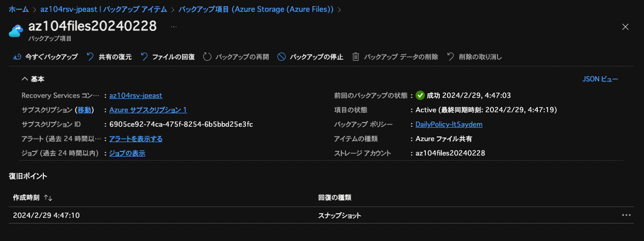This screenshot has width=644, height=241.
Task: Click the 復旧ポイント section heading
Action: click(28, 176)
